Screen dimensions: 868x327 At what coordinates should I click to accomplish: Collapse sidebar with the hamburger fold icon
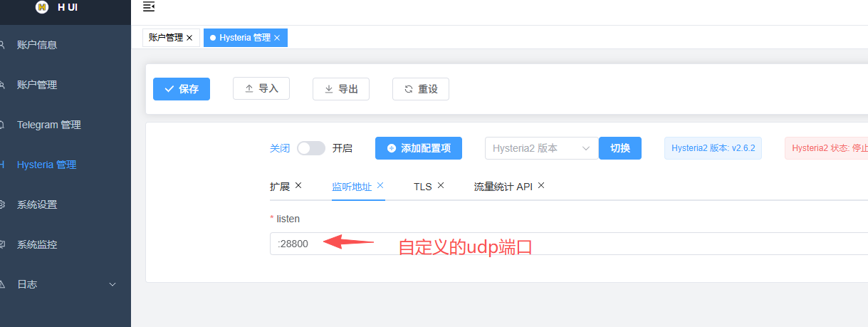[x=149, y=7]
